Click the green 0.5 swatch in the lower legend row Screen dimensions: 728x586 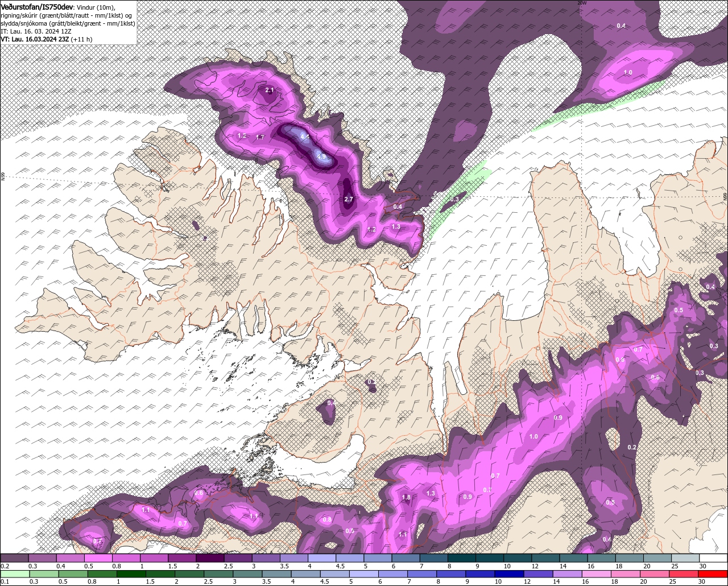72,574
